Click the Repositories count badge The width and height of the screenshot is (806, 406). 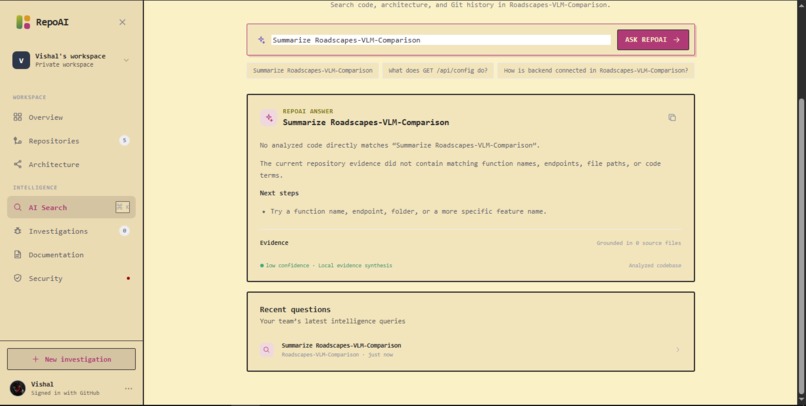point(124,140)
